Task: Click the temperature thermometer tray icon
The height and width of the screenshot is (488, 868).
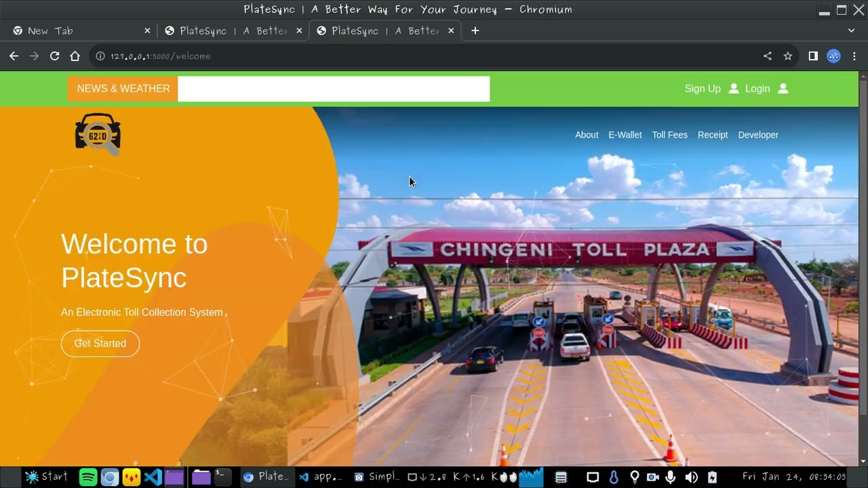Action: coord(614,477)
